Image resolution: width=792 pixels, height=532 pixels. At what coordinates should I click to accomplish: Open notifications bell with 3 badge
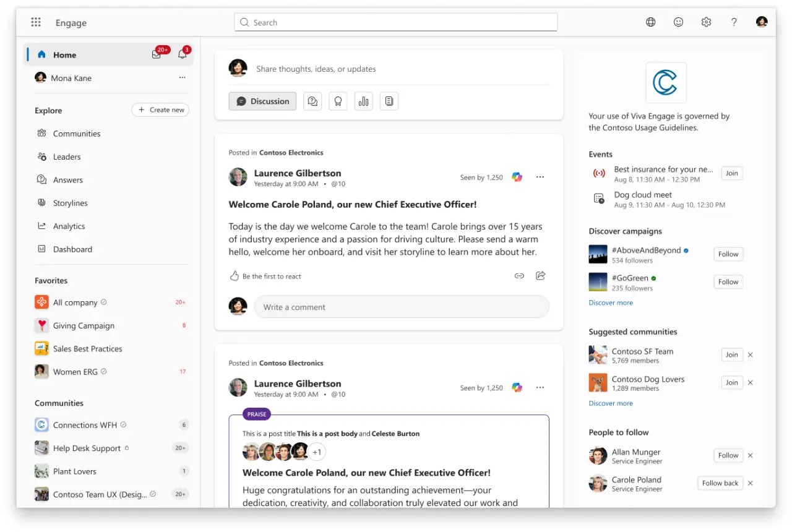pyautogui.click(x=182, y=54)
